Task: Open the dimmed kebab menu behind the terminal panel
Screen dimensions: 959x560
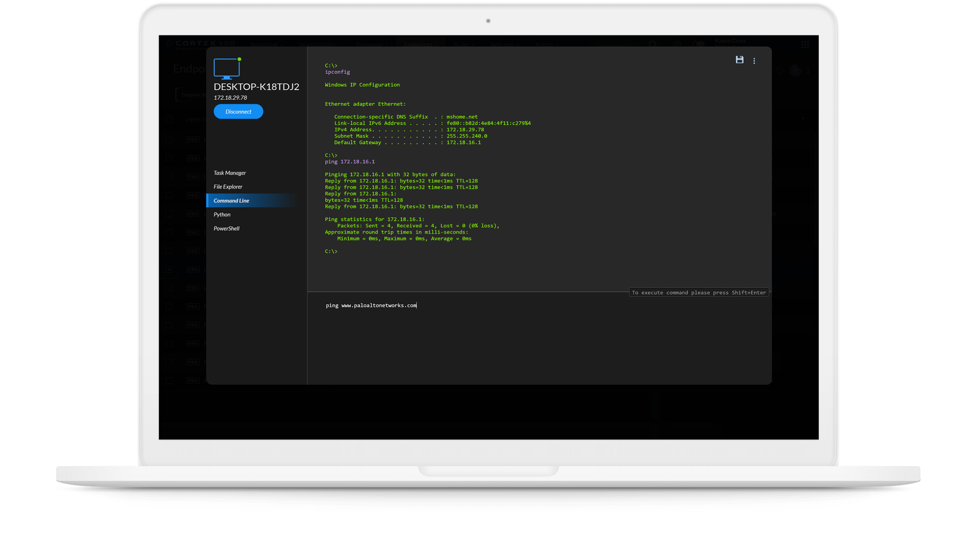Action: click(808, 70)
